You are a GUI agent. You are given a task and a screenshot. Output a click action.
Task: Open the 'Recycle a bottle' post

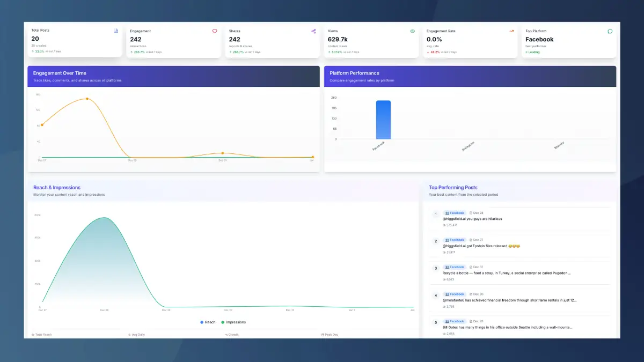point(507,273)
